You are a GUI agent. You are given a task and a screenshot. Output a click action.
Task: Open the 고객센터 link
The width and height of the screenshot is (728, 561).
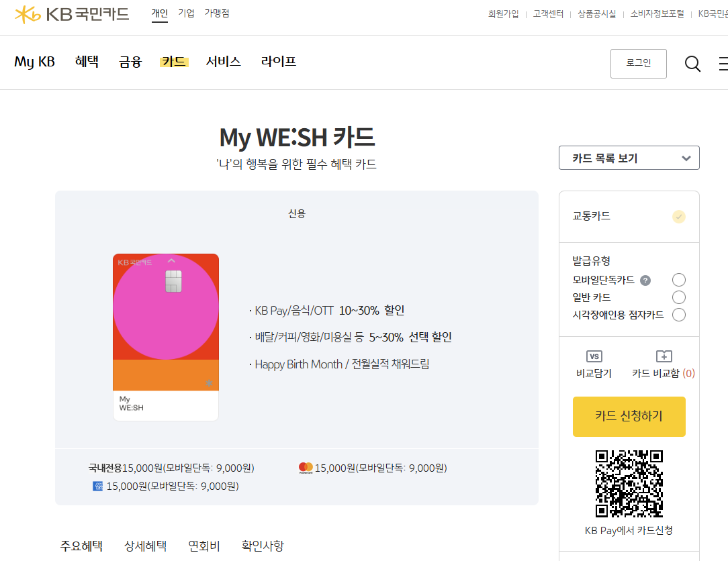pos(548,14)
